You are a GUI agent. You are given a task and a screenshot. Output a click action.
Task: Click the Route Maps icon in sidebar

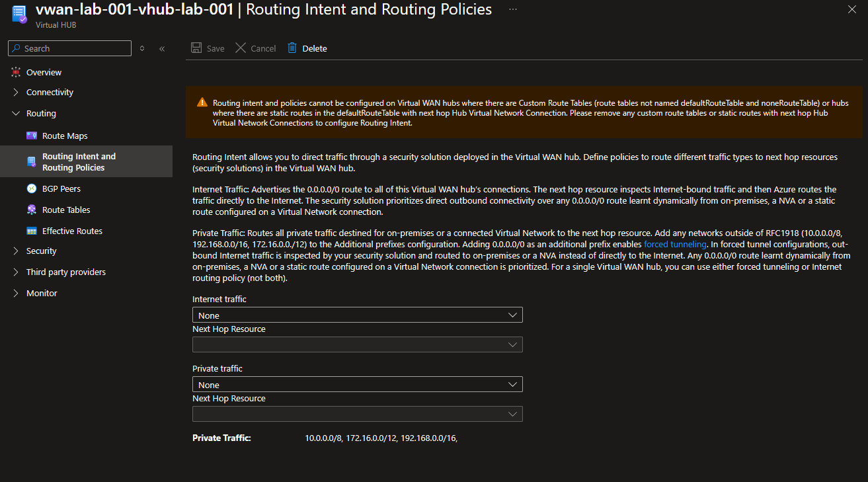tap(32, 136)
